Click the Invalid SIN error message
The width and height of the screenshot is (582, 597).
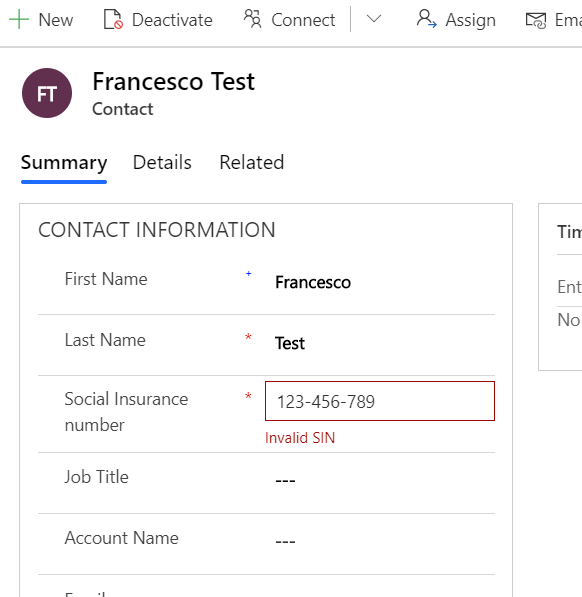300,438
